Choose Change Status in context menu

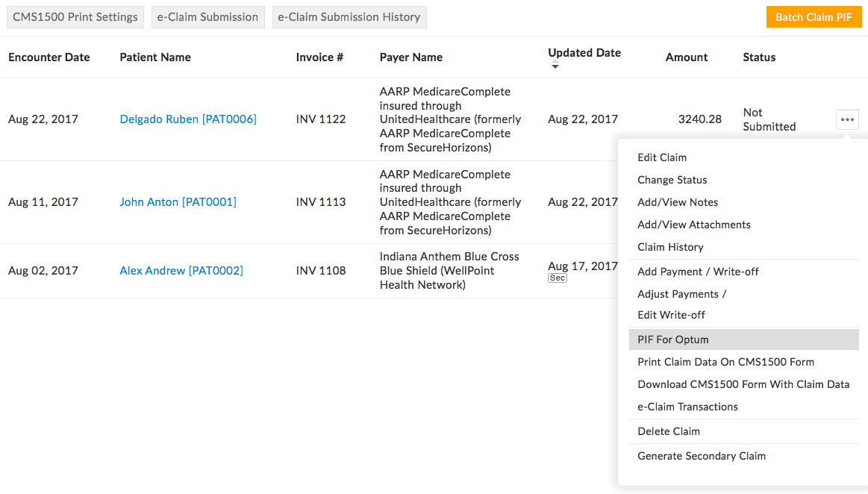672,180
